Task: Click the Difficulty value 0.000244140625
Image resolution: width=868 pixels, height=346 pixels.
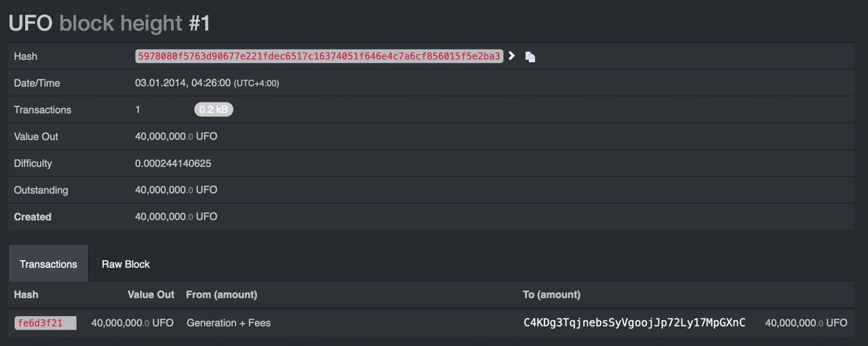Action: (x=173, y=164)
